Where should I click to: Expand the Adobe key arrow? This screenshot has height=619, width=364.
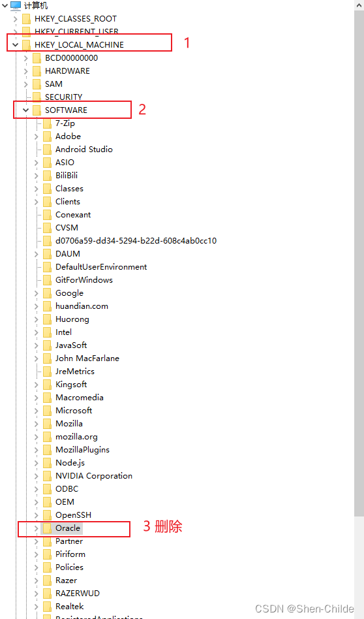(37, 136)
